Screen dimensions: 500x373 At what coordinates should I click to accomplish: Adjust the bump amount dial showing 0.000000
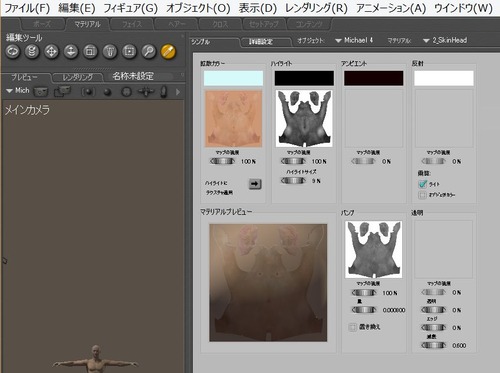click(364, 310)
